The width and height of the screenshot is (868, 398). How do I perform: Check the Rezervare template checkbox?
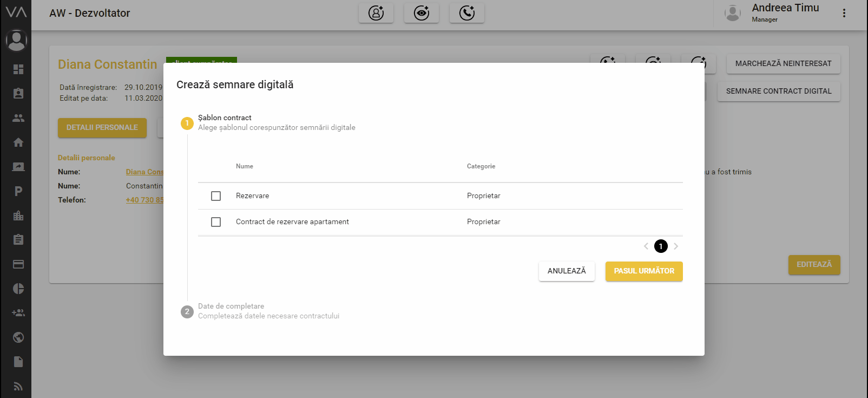216,196
